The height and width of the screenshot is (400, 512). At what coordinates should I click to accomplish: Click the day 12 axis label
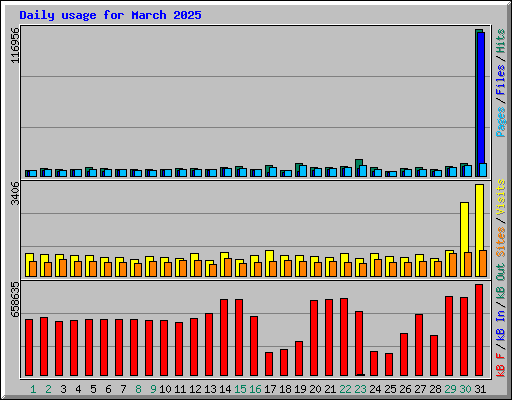pyautogui.click(x=195, y=389)
